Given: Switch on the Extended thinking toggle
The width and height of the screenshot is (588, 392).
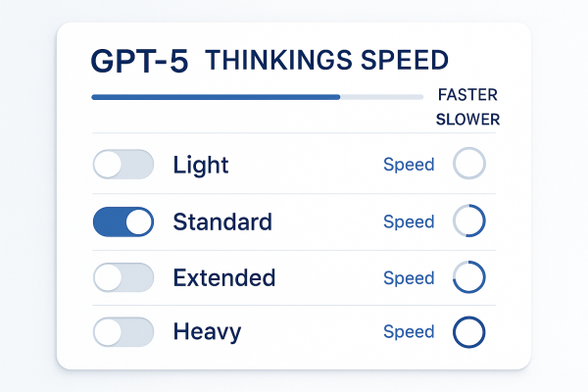Looking at the screenshot, I should pyautogui.click(x=123, y=277).
